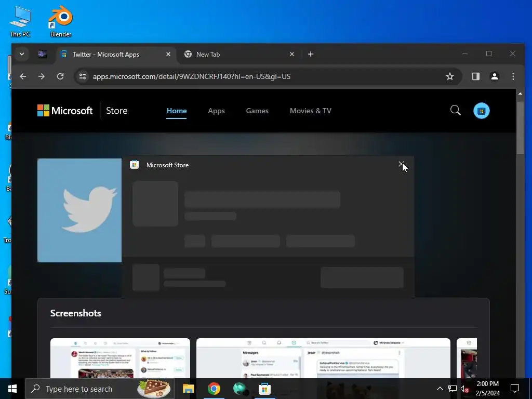This screenshot has height=399, width=532.
Task: Bookmark this page with star icon
Action: point(449,76)
